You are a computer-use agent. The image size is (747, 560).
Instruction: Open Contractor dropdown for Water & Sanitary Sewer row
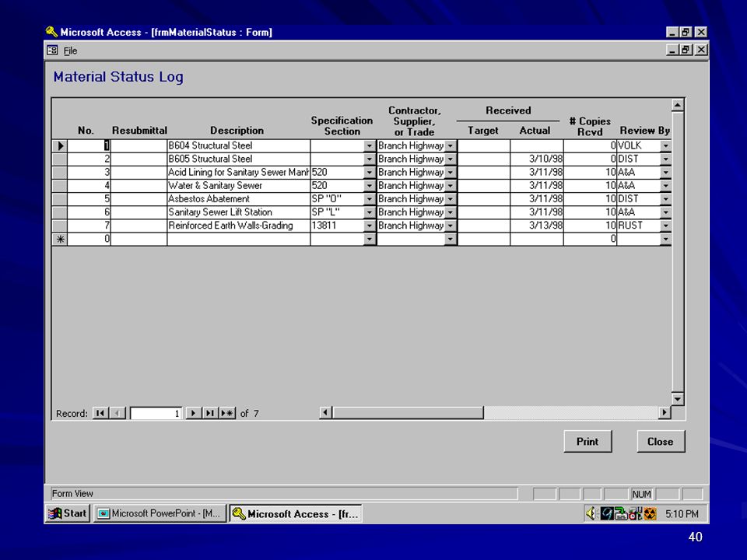(x=451, y=186)
